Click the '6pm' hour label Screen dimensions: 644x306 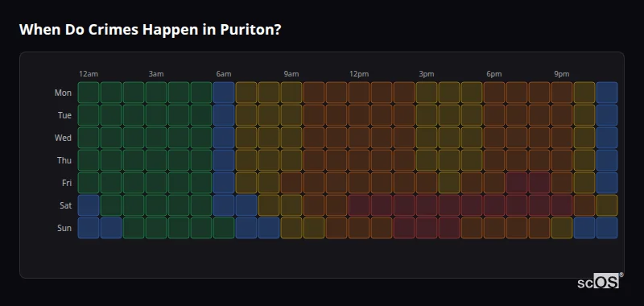pos(494,74)
